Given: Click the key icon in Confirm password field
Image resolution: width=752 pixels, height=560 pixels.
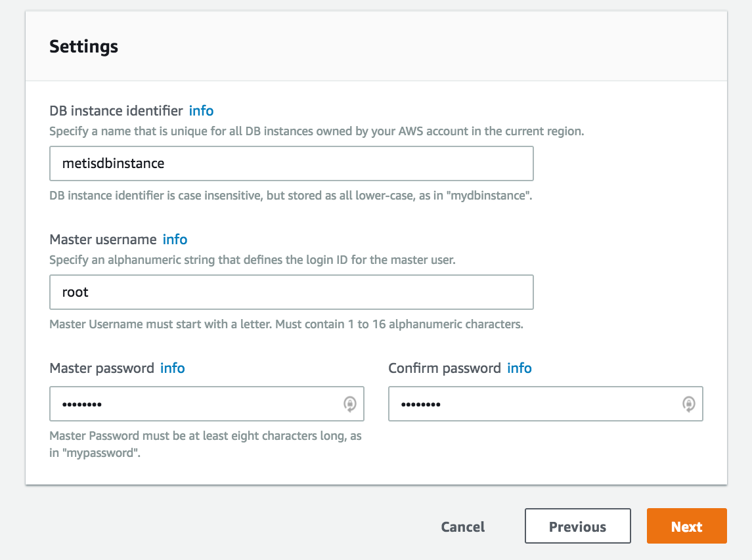Looking at the screenshot, I should 689,404.
